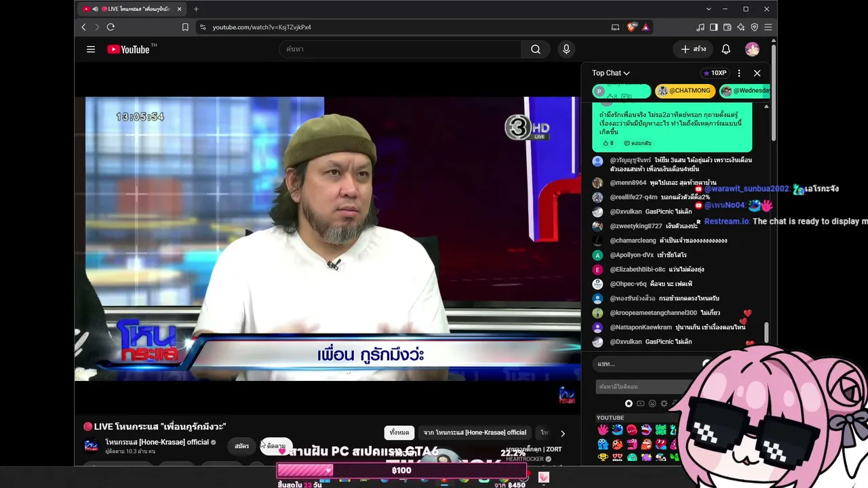868x488 pixels.
Task: Select the จาก โหนกระแส [Hone-Krasae] official chip
Action: point(475,432)
